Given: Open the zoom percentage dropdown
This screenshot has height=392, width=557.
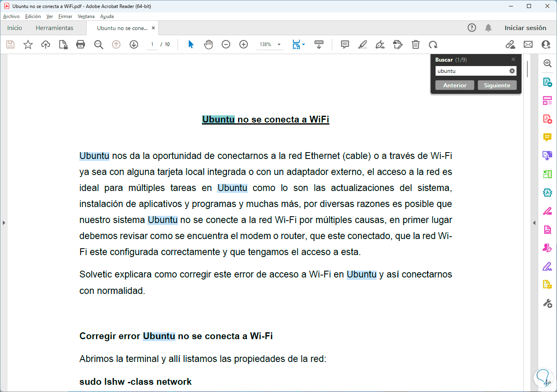Looking at the screenshot, I should [x=279, y=44].
